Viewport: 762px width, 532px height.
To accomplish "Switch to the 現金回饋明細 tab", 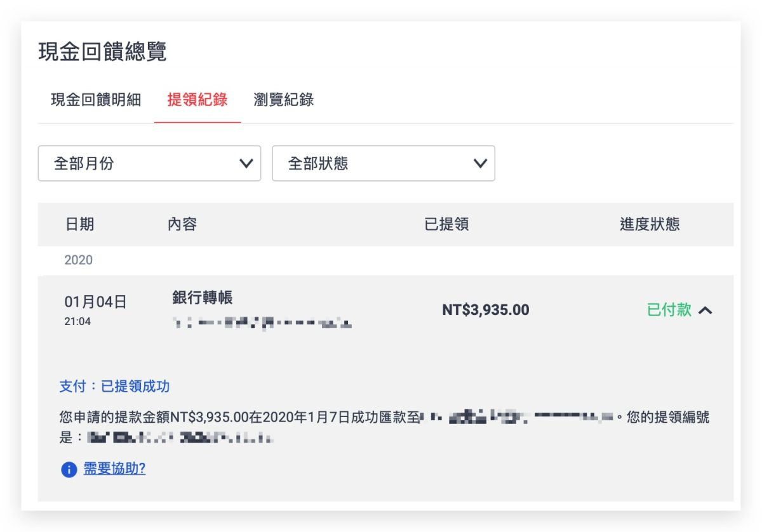I will pos(96,100).
